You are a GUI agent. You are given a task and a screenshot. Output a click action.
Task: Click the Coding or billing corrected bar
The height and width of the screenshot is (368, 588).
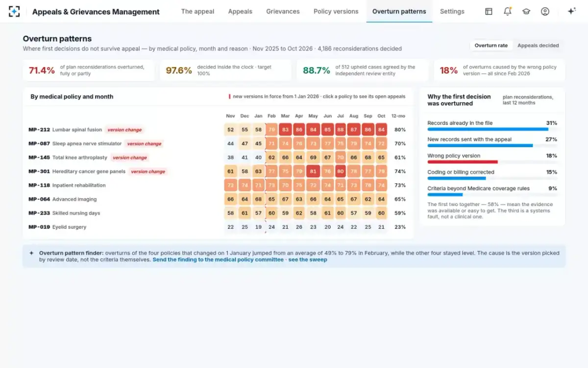coord(492,178)
